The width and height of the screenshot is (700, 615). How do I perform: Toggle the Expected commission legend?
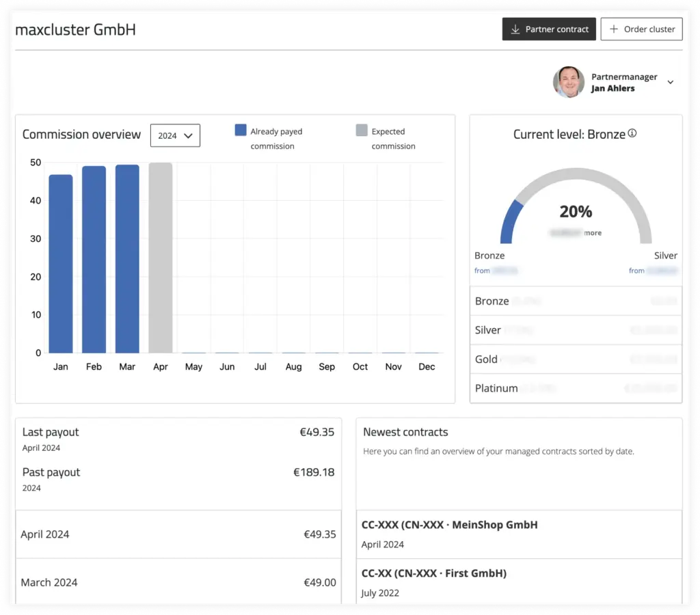point(362,131)
